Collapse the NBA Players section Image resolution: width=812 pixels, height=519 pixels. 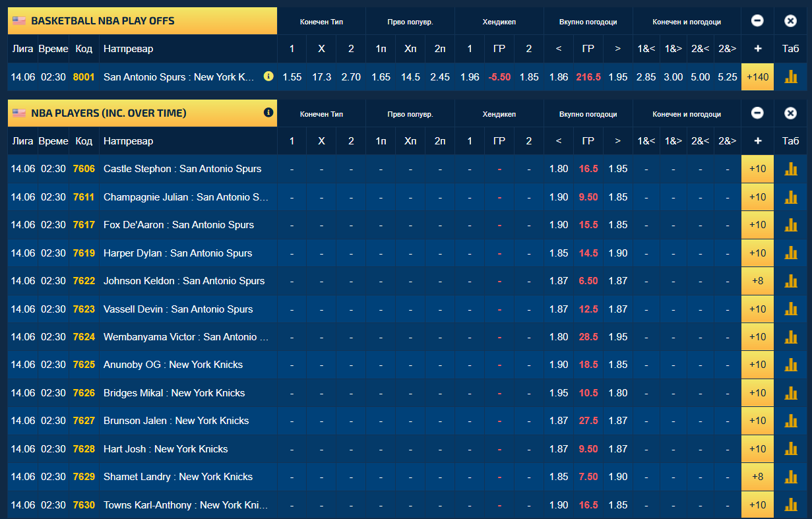tap(757, 113)
